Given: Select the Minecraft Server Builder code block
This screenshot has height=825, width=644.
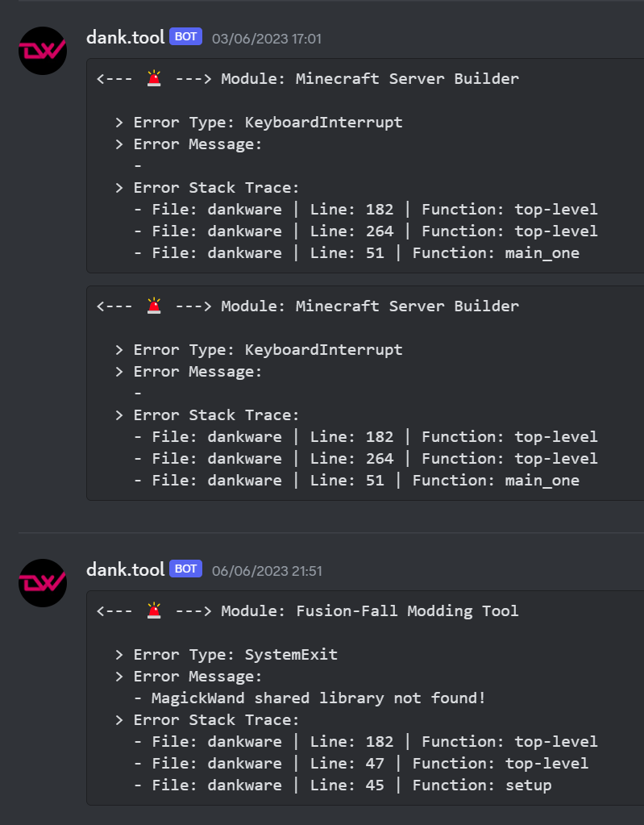Looking at the screenshot, I should (363, 167).
